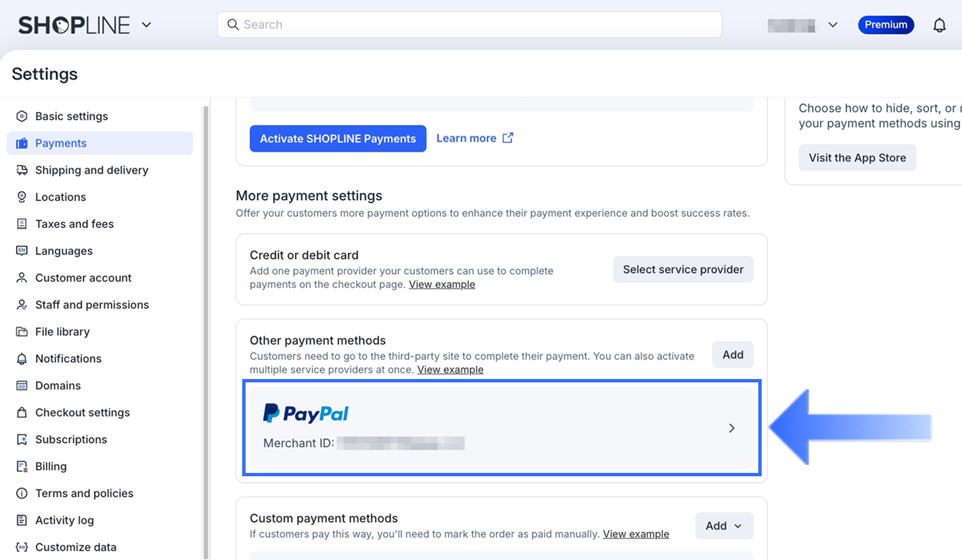
Task: Expand the SHOPLINE logo dropdown arrow
Action: click(x=147, y=25)
